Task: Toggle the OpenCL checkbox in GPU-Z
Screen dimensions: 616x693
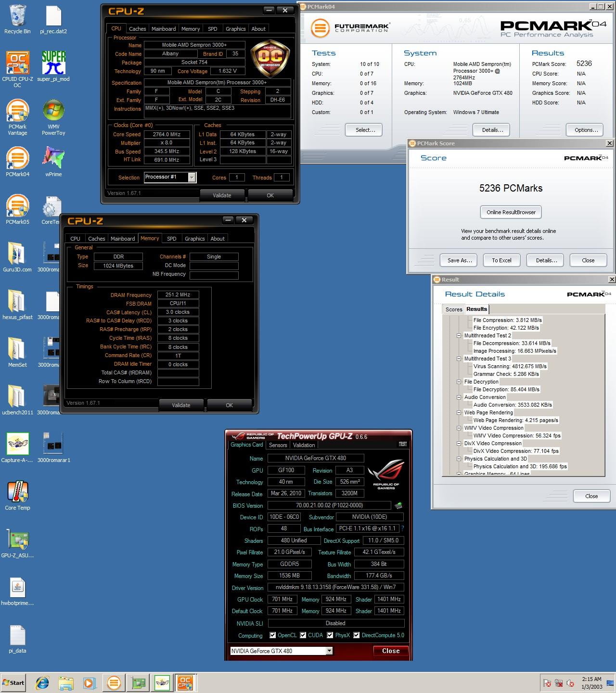Action: point(273,635)
